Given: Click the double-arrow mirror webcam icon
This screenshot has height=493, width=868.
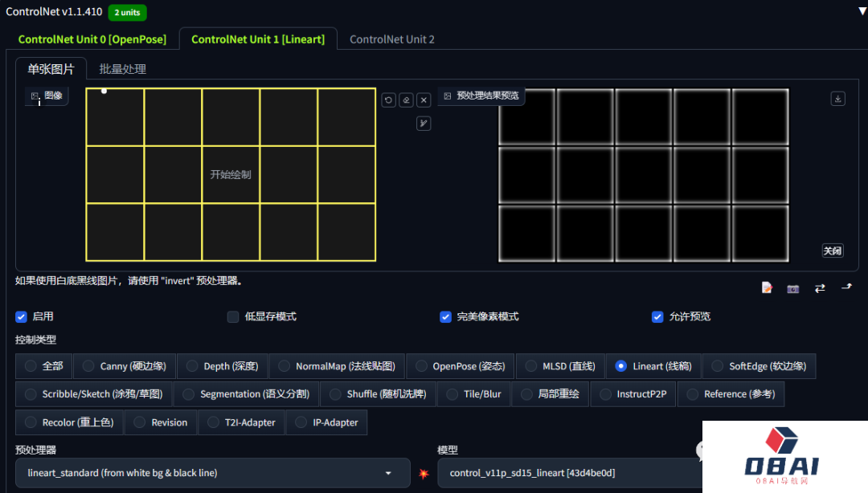Looking at the screenshot, I should point(820,287).
